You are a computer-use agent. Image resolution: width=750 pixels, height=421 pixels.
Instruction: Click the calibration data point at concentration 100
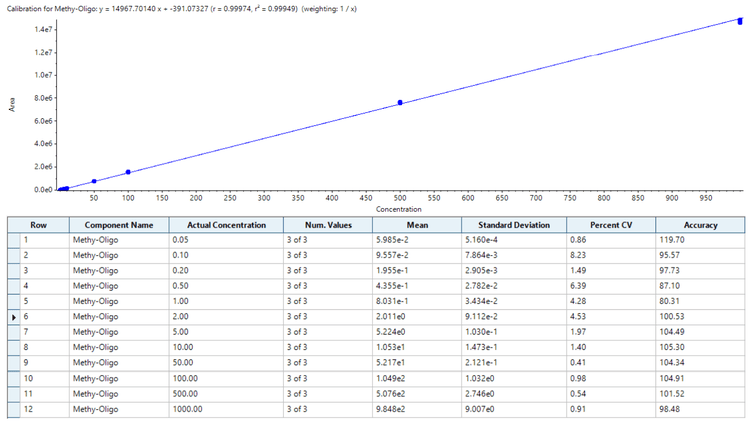coord(128,172)
